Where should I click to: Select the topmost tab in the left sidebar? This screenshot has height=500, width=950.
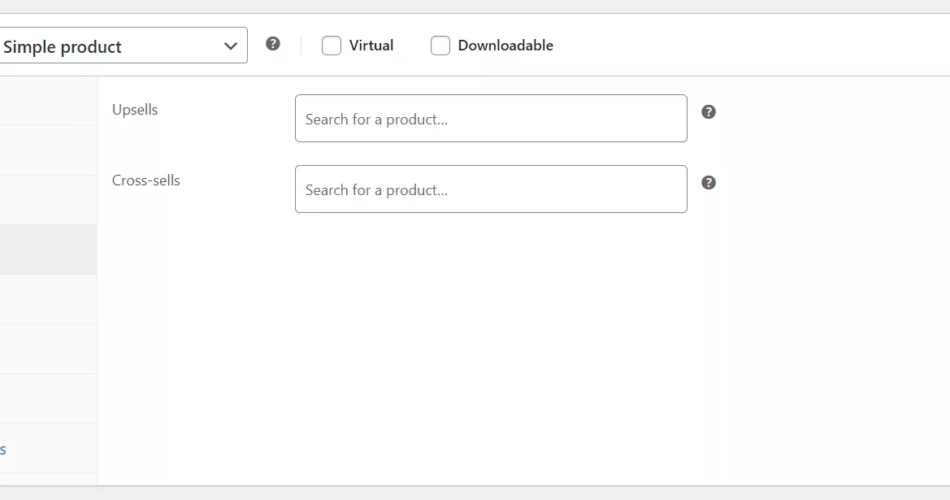(48, 101)
